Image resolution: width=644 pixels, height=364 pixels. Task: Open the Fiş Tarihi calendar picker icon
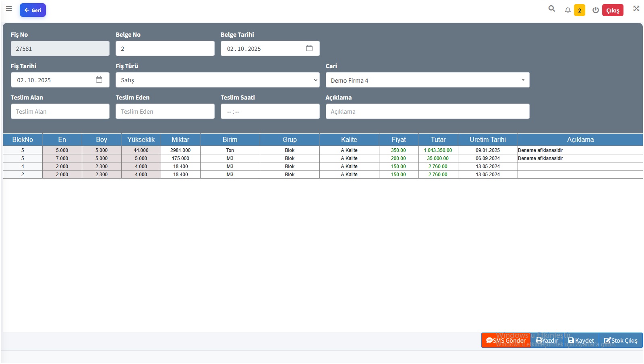(99, 80)
